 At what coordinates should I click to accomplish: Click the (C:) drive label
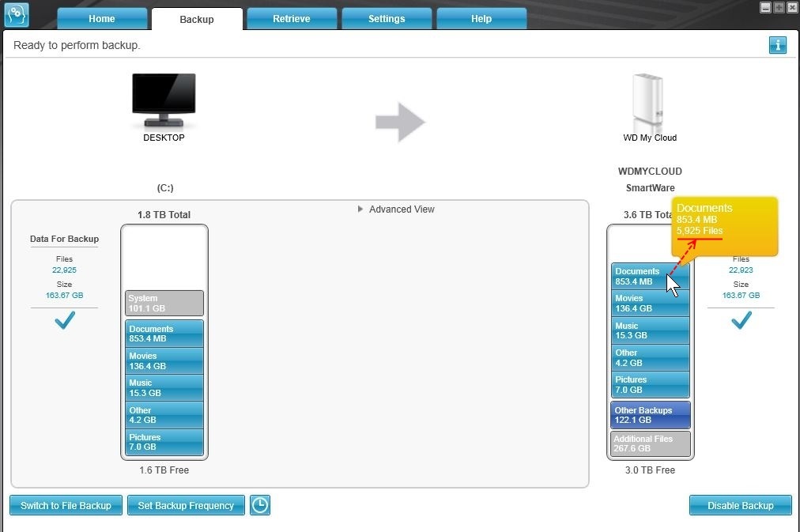(164, 187)
